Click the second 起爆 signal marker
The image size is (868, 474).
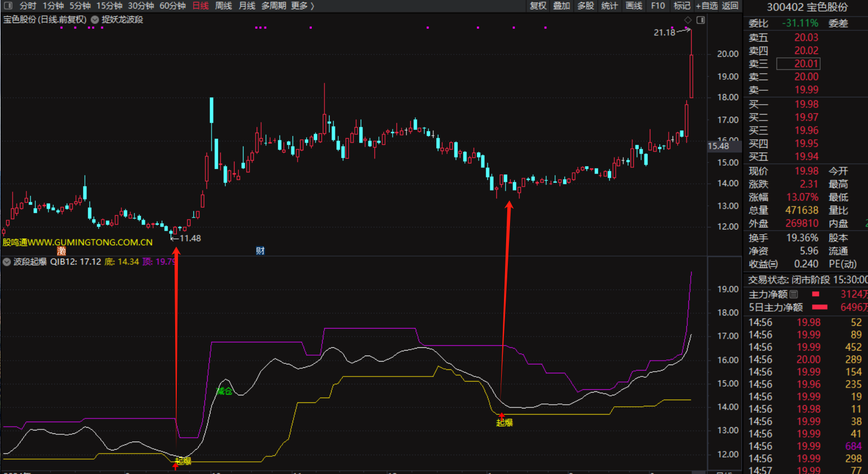pos(504,422)
